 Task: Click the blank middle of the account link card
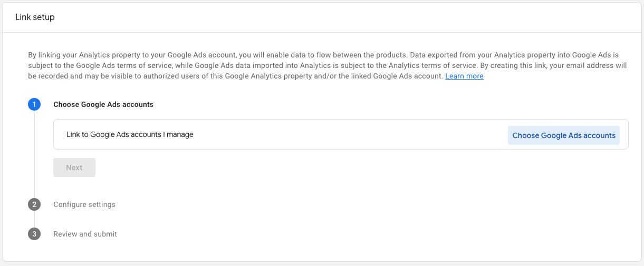tap(348, 135)
